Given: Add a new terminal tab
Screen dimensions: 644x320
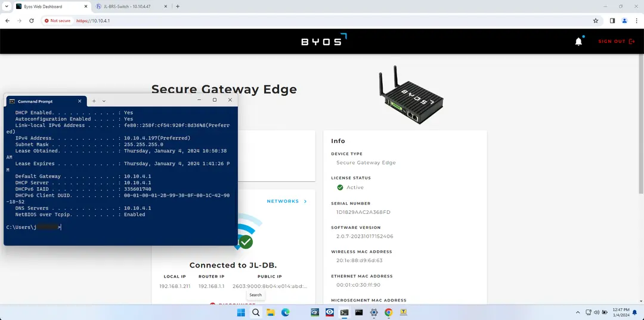Looking at the screenshot, I should [94, 101].
